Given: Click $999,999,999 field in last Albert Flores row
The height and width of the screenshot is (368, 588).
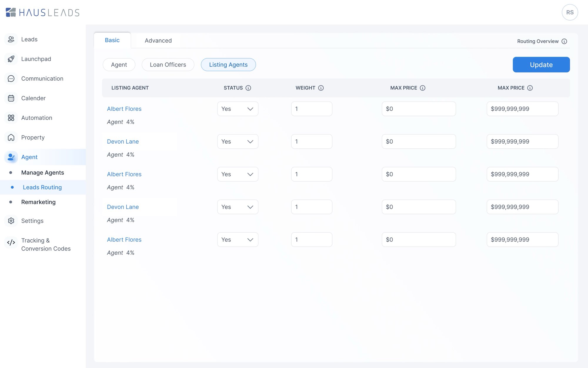Looking at the screenshot, I should 522,239.
